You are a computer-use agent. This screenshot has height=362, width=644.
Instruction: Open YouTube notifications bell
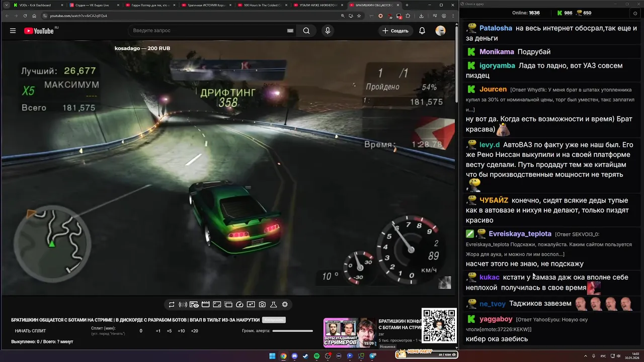coord(422,31)
